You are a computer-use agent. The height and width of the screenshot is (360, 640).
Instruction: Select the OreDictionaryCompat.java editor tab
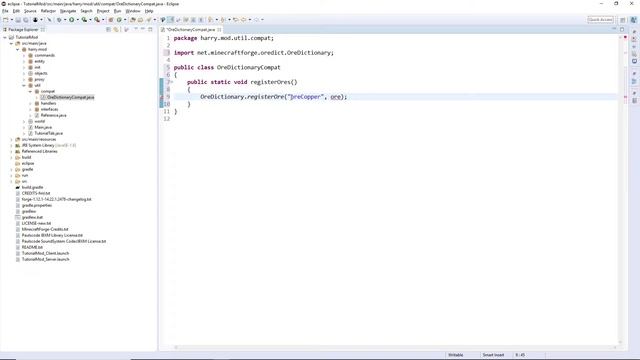pyautogui.click(x=191, y=29)
